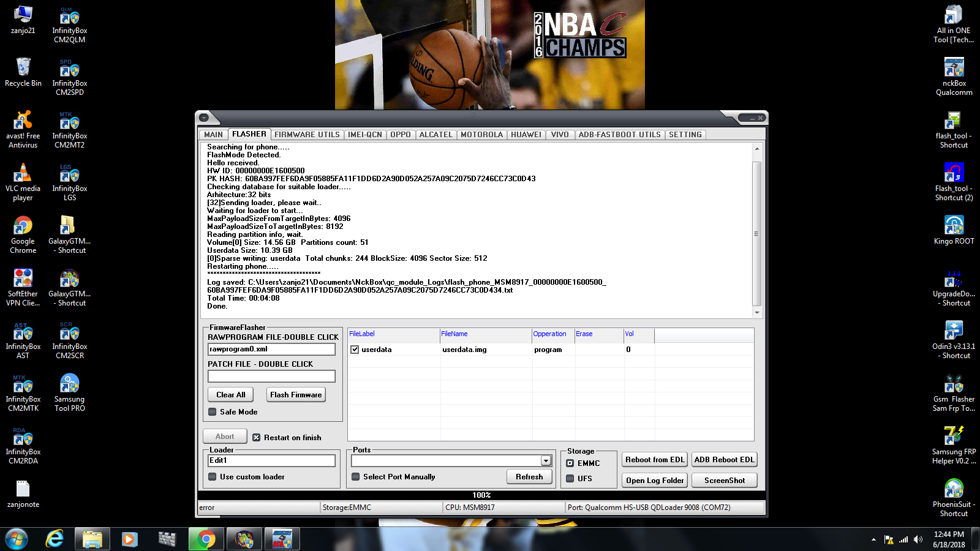Select the nckBox Qualcomm desktop icon
The image size is (980, 551).
point(954,77)
